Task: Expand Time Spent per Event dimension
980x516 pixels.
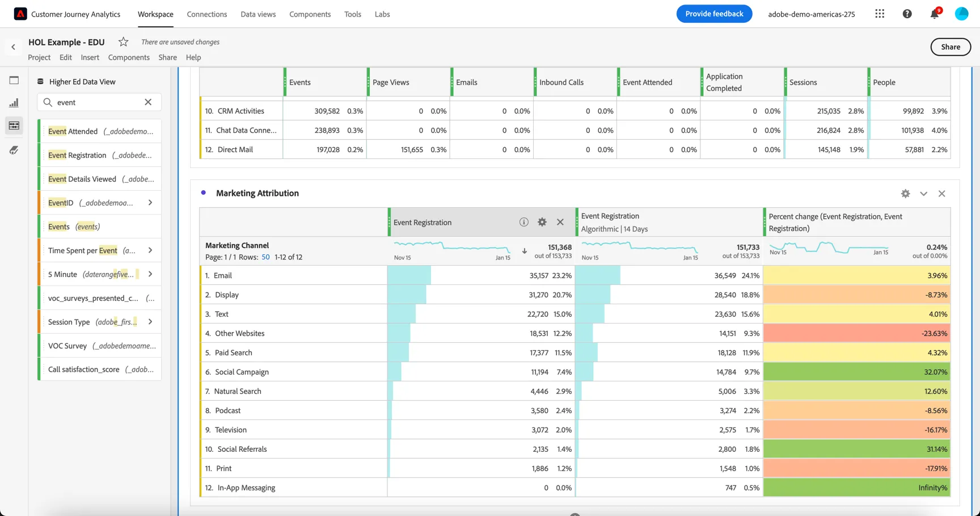Action: point(150,250)
